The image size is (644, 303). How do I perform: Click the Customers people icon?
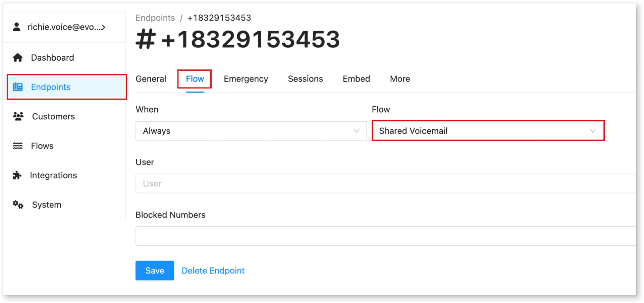click(x=18, y=116)
